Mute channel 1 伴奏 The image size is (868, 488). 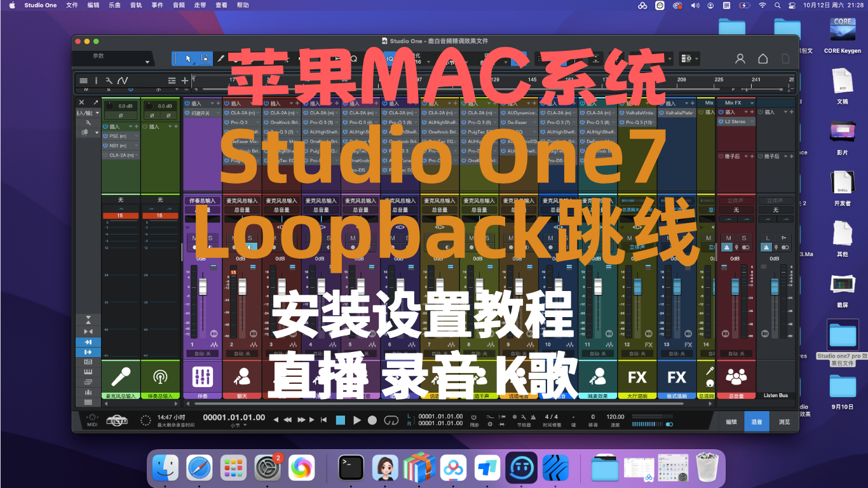click(194, 238)
